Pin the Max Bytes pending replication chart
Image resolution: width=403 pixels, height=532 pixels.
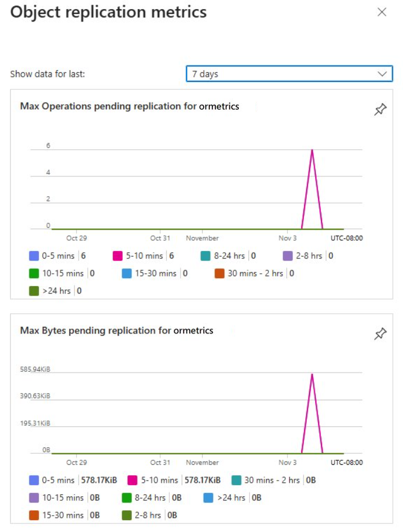[380, 335]
